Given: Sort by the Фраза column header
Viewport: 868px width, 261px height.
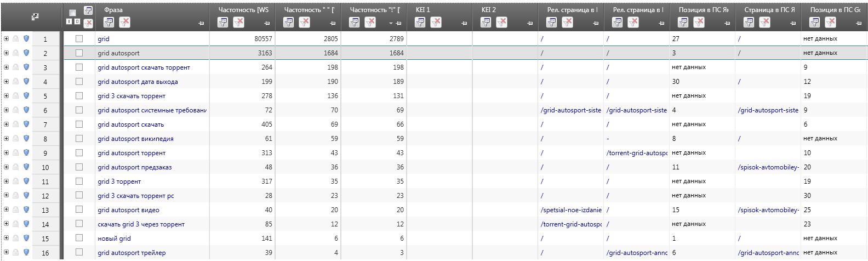Looking at the screenshot, I should point(113,9).
